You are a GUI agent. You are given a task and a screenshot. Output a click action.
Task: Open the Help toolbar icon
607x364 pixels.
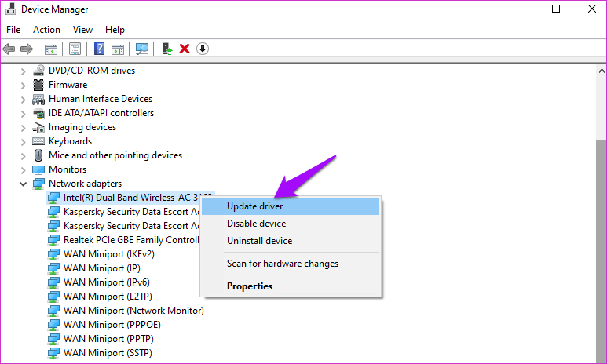[99, 49]
